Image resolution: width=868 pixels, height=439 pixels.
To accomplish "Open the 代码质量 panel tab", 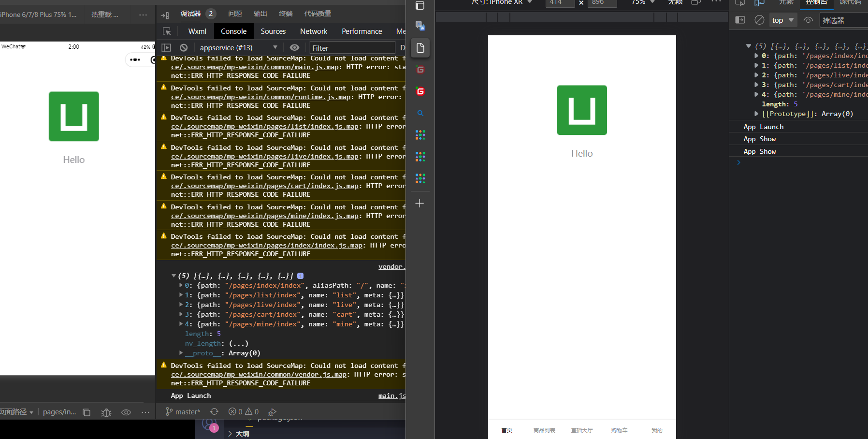I will (x=318, y=14).
